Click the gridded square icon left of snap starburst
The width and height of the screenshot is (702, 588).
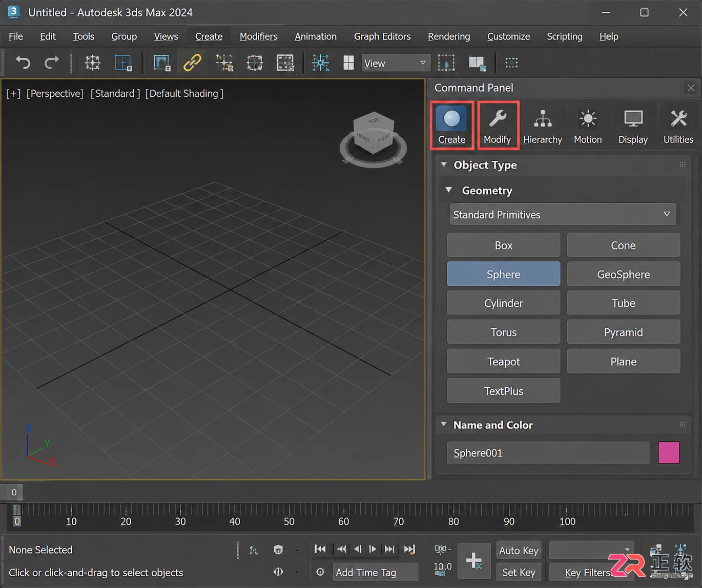(x=285, y=62)
